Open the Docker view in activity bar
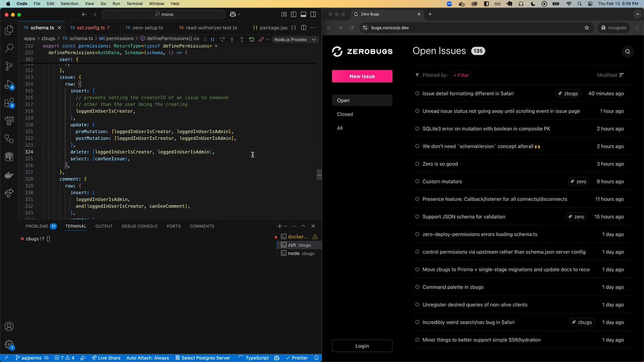Viewport: 644px width, 362px height. click(9, 175)
